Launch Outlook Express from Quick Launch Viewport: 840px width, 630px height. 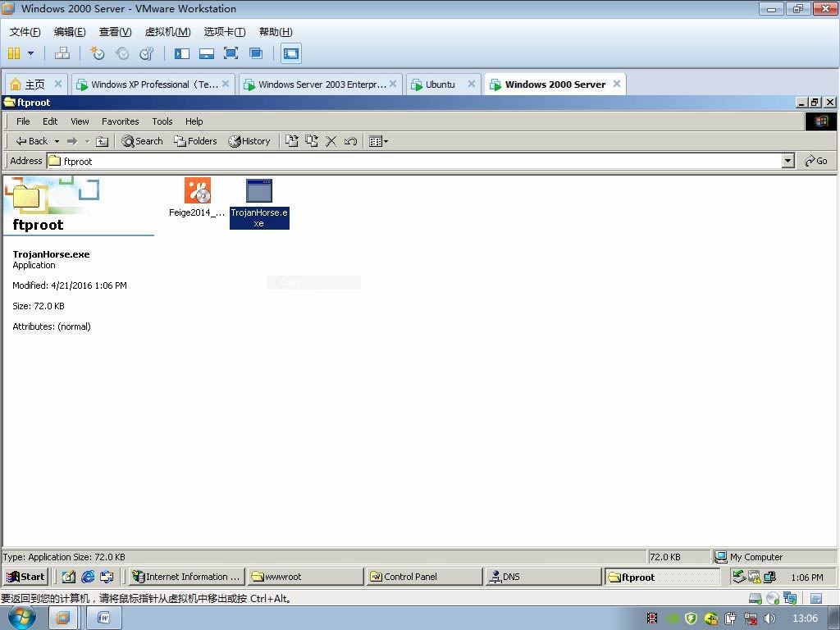(x=107, y=577)
